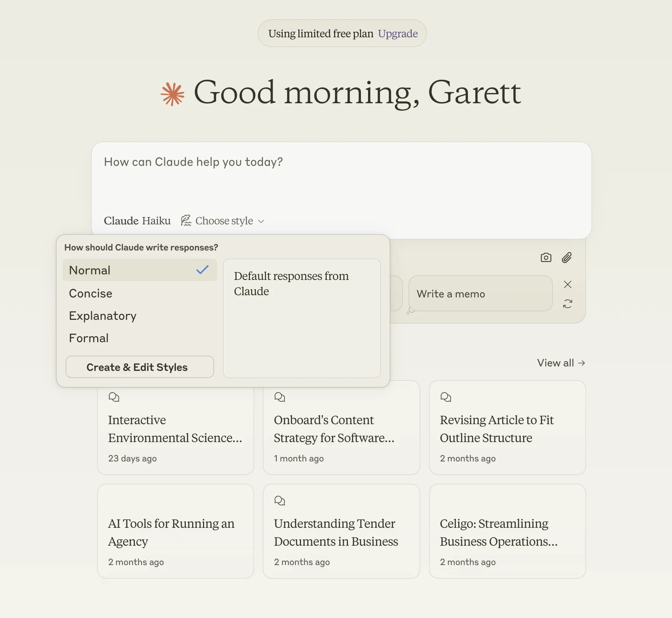Pick the Explanatory style
The width and height of the screenshot is (672, 618).
pyautogui.click(x=140, y=316)
